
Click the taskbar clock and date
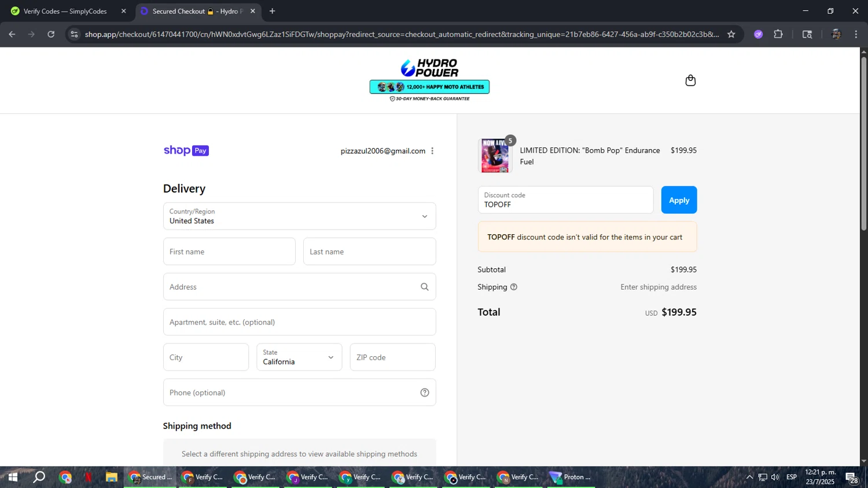coord(820,477)
